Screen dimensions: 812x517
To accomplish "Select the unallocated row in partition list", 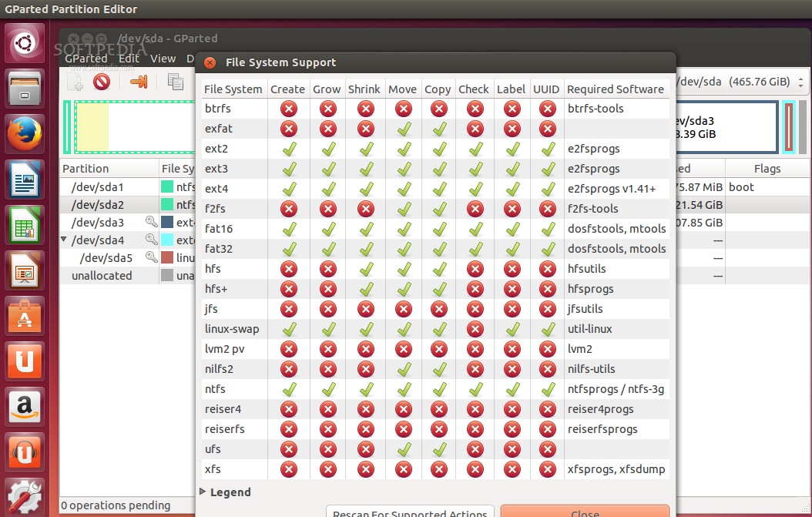I will point(102,276).
